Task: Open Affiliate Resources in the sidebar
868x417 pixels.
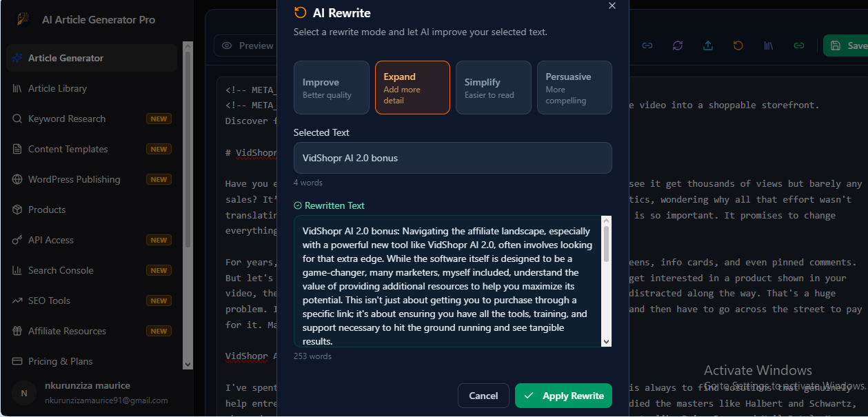Action: coord(92,331)
